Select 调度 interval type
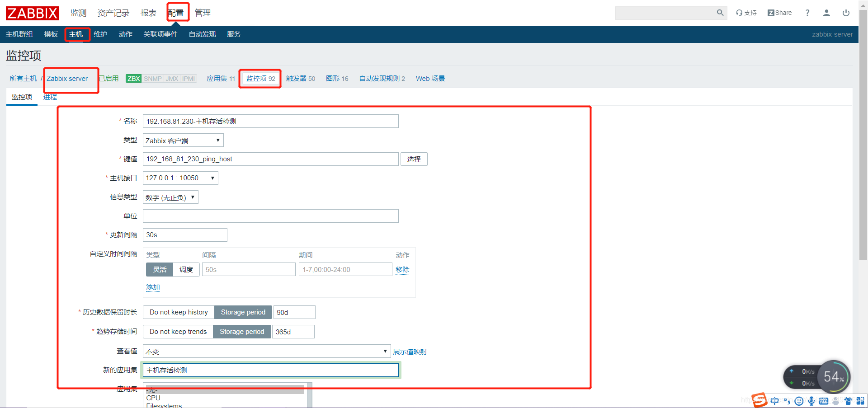 (x=186, y=270)
